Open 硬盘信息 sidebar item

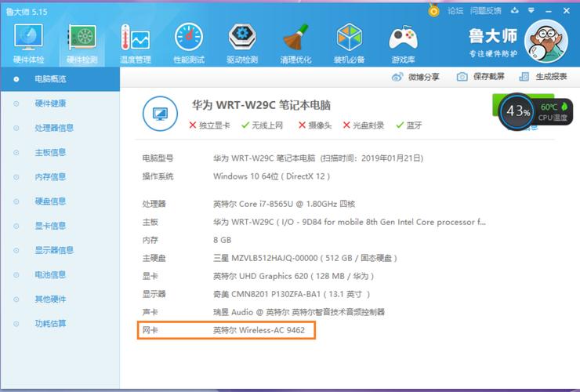point(60,201)
